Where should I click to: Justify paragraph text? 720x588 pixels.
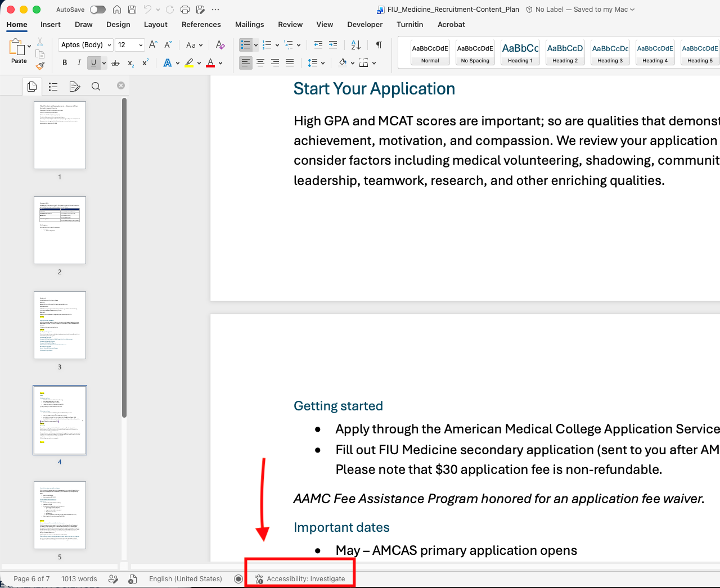coord(290,63)
